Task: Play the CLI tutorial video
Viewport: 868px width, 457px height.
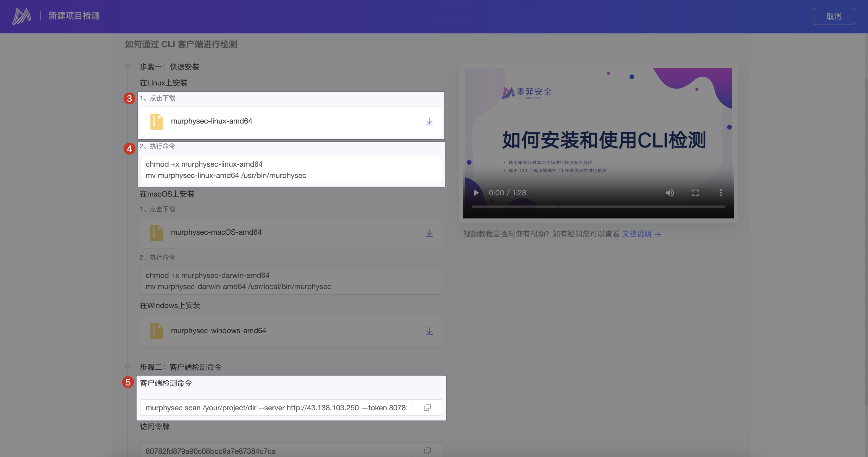Action: 476,193
